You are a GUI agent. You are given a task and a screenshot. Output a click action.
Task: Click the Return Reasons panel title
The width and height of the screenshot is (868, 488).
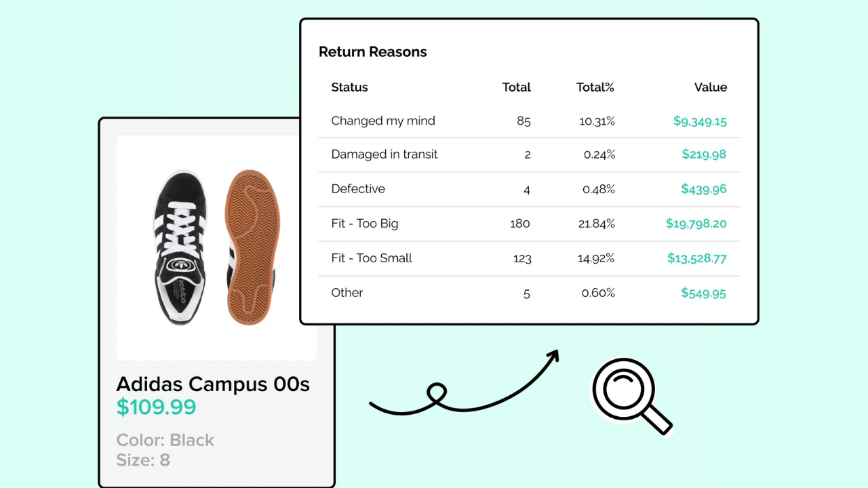coord(372,52)
